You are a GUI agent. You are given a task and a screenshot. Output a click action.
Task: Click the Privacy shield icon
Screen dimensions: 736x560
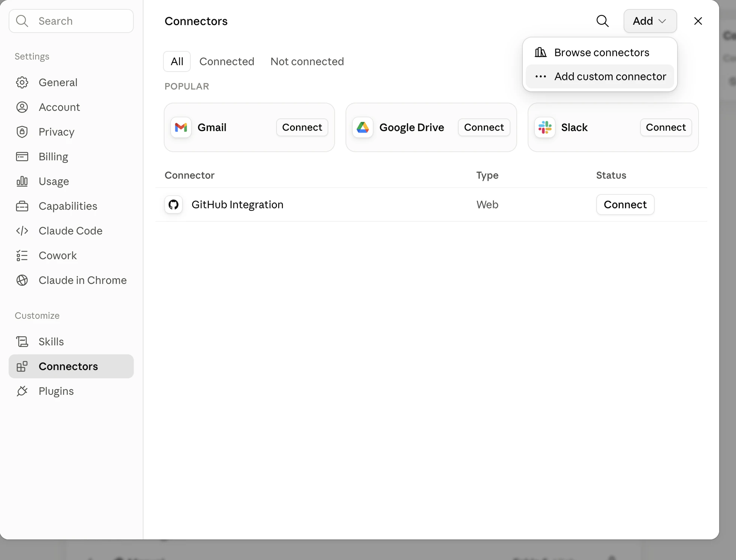(x=22, y=132)
